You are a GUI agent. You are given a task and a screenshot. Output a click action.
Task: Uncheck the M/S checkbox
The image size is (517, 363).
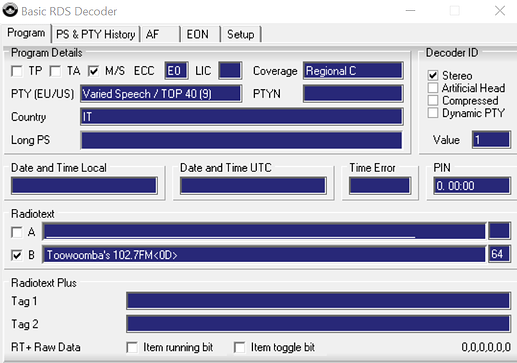(94, 71)
